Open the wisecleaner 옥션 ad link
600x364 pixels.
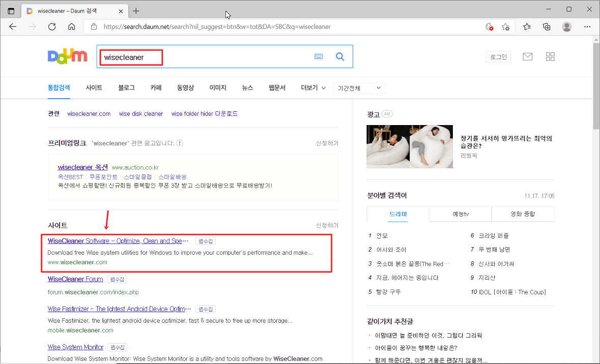[82, 167]
